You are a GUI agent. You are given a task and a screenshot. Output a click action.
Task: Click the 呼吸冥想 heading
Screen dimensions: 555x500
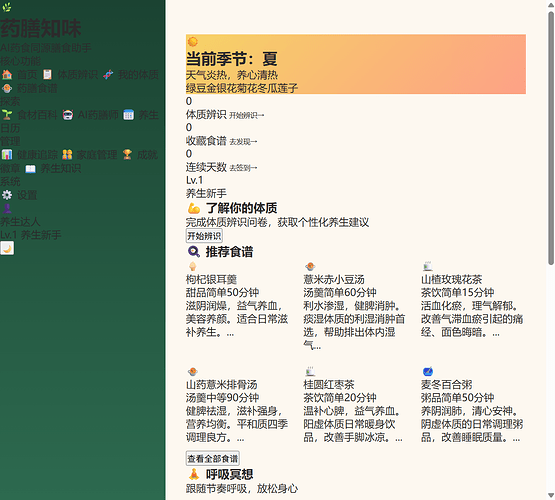(229, 474)
